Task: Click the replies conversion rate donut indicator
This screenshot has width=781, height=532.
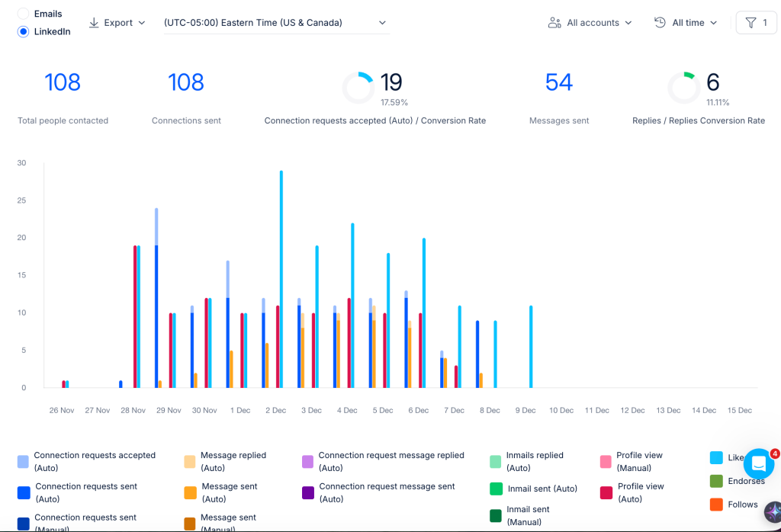Action: pyautogui.click(x=683, y=88)
